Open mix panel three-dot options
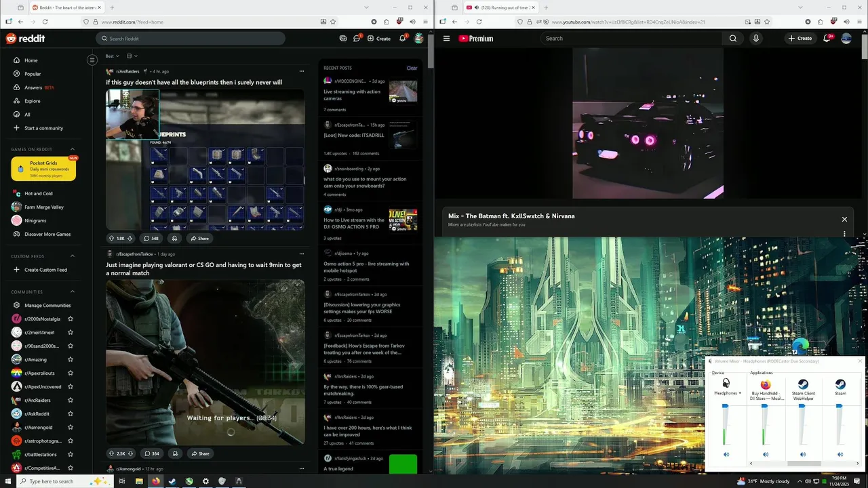The width and height of the screenshot is (868, 488). 844,234
